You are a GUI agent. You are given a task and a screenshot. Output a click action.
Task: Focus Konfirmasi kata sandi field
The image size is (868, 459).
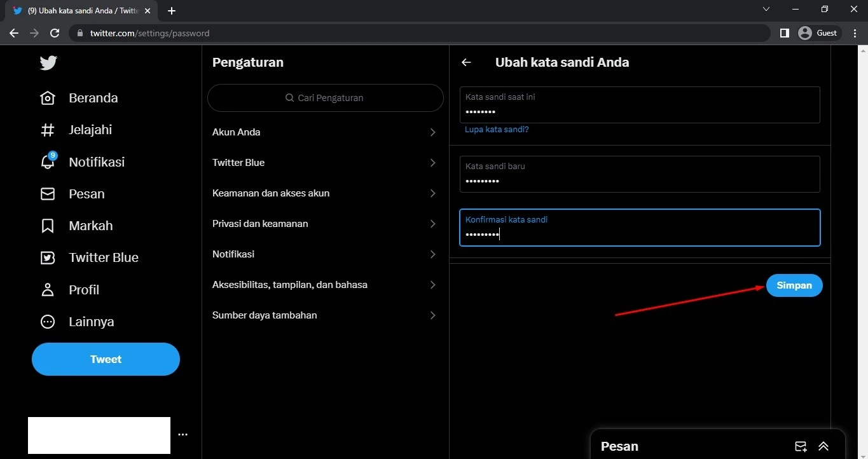640,228
